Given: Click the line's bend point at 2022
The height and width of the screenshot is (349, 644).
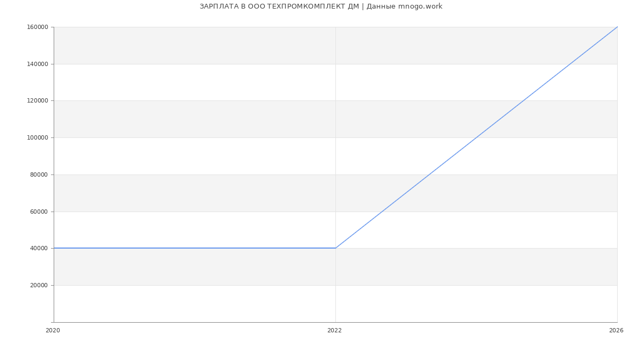Looking at the screenshot, I should coord(335,248).
